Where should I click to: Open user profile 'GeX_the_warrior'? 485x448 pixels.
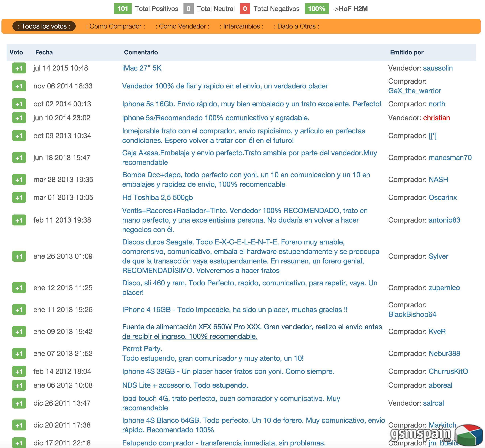tap(414, 91)
